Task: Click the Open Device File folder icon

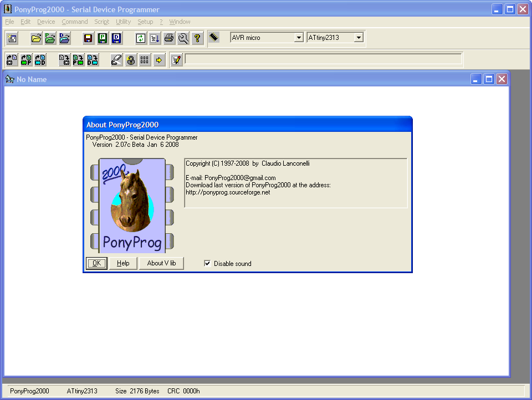Action: 36,38
